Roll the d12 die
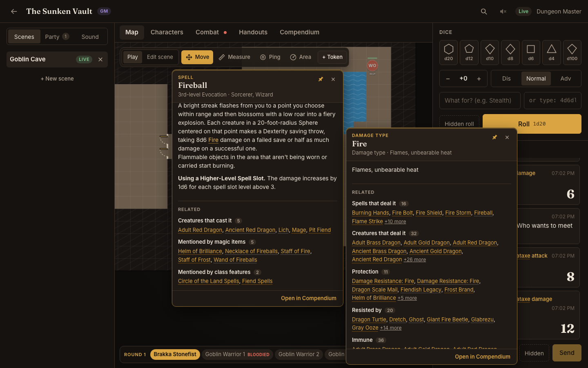This screenshot has height=368, width=588. [469, 52]
